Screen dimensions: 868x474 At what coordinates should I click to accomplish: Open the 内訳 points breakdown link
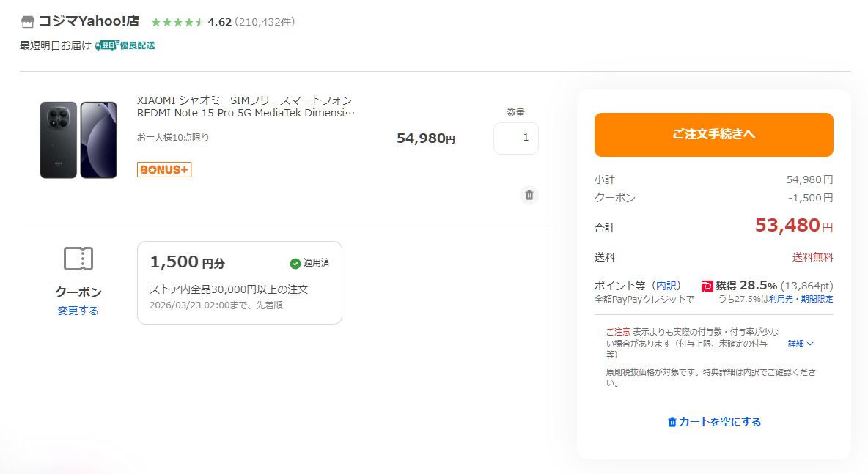click(667, 285)
